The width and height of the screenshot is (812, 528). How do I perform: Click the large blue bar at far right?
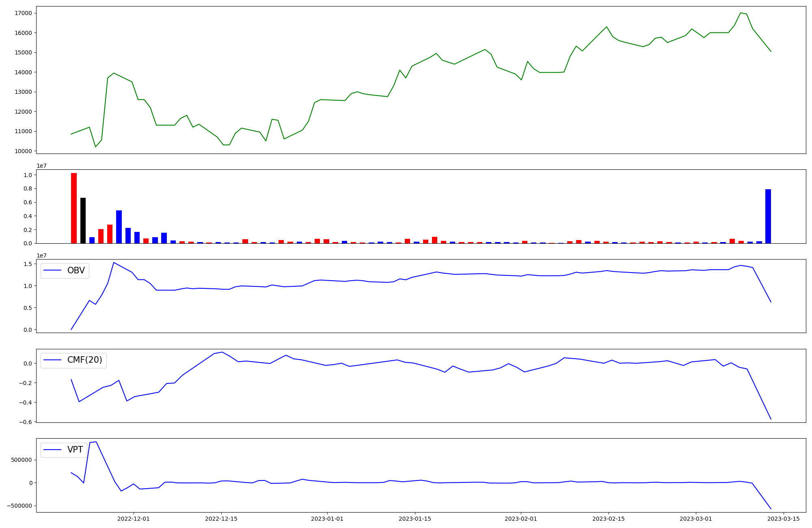click(x=768, y=216)
